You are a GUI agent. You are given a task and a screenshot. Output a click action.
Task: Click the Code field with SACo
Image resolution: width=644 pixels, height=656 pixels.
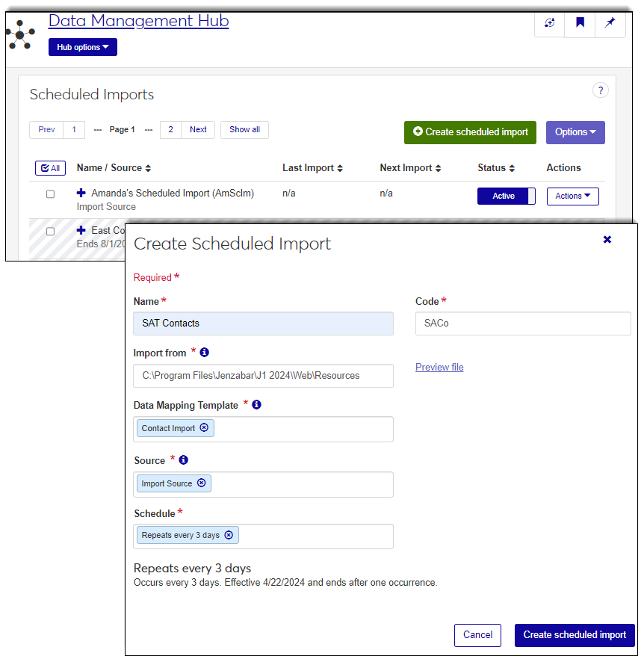coord(523,324)
